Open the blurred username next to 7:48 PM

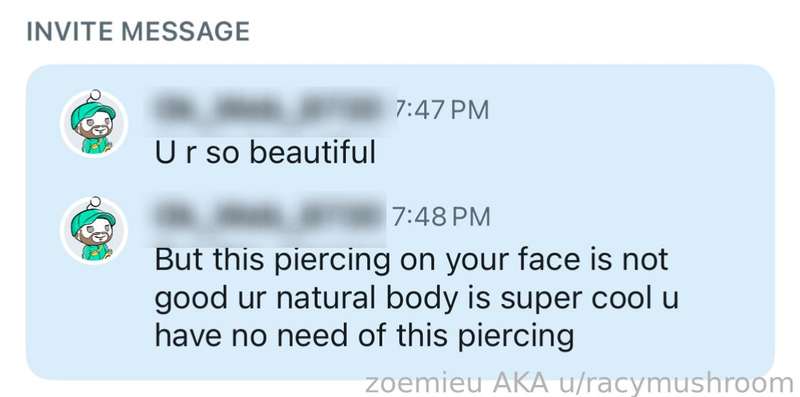271,216
